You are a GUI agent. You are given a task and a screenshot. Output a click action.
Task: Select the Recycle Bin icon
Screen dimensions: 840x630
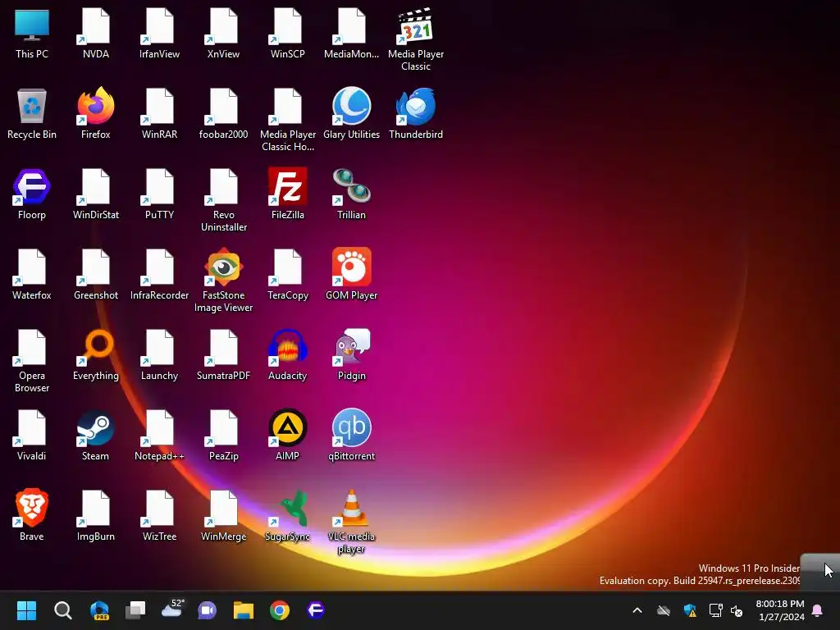pos(32,114)
